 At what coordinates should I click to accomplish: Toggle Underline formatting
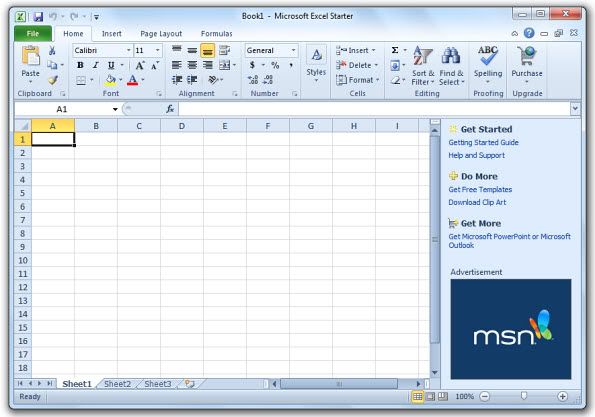[111, 65]
